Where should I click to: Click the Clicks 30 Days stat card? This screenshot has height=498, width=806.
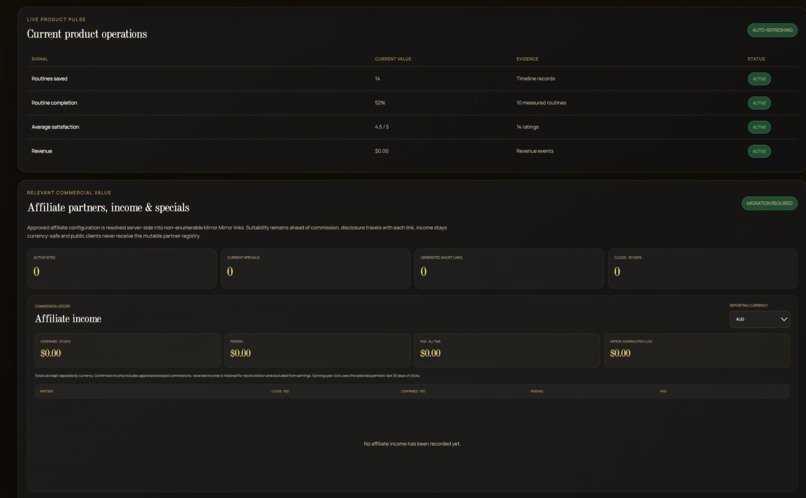(703, 269)
